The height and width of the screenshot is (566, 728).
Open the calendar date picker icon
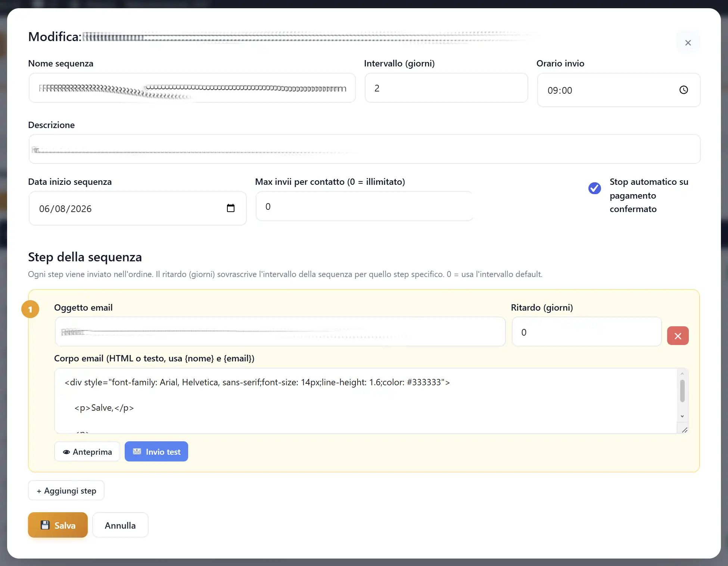(x=231, y=208)
